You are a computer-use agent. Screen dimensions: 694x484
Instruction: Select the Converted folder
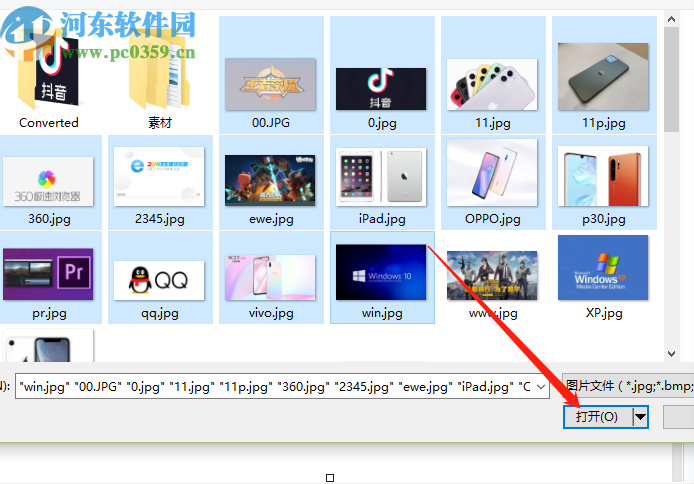[x=49, y=75]
